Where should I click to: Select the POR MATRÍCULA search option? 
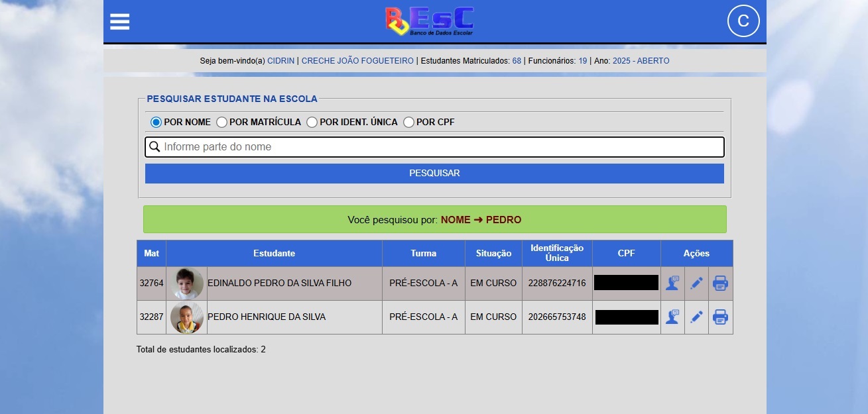click(x=222, y=122)
